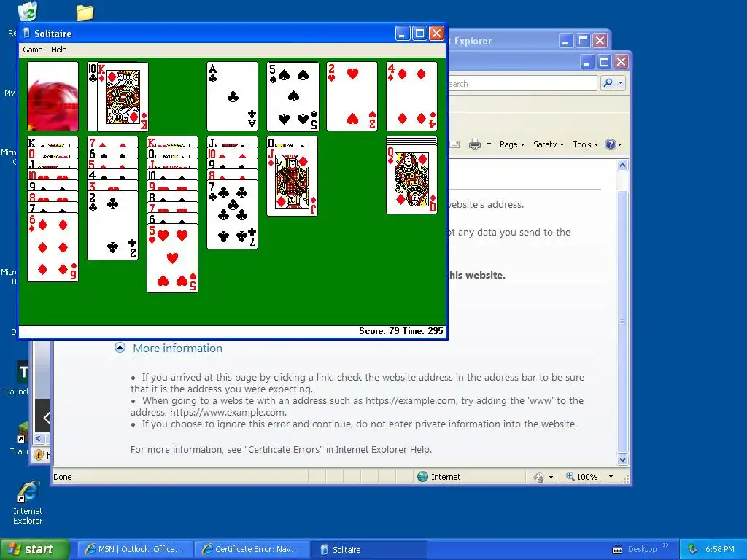Click the 6:58 PM clock
The image size is (747, 560).
pyautogui.click(x=720, y=549)
